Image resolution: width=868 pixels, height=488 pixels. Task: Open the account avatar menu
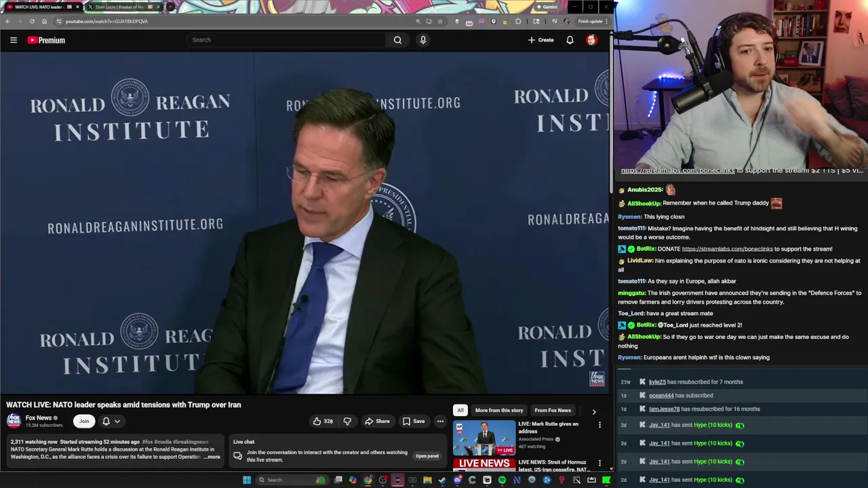[591, 40]
